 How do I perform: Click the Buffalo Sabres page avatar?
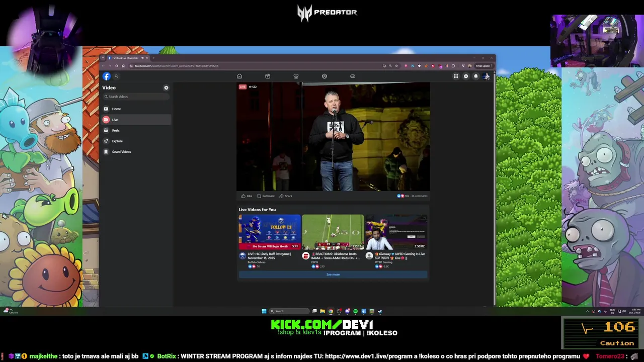[x=243, y=256]
